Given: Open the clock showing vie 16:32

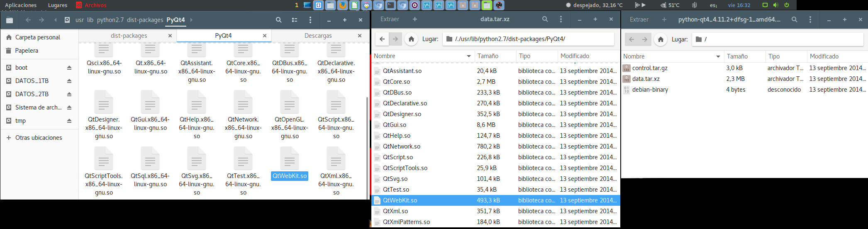Looking at the screenshot, I should pos(739,5).
